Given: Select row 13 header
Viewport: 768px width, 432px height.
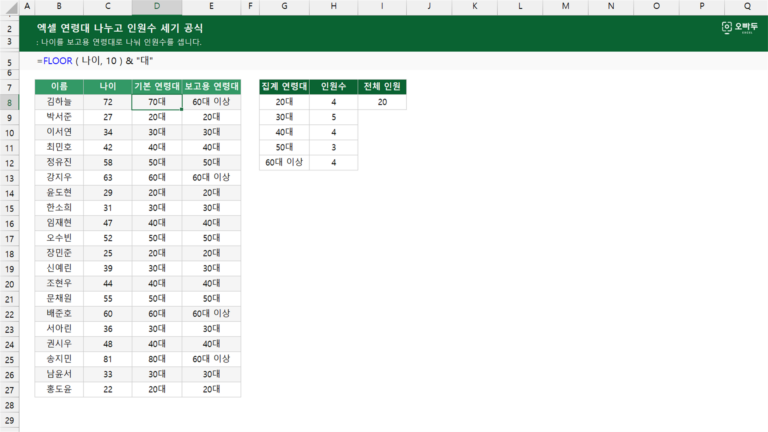Looking at the screenshot, I should coord(9,178).
